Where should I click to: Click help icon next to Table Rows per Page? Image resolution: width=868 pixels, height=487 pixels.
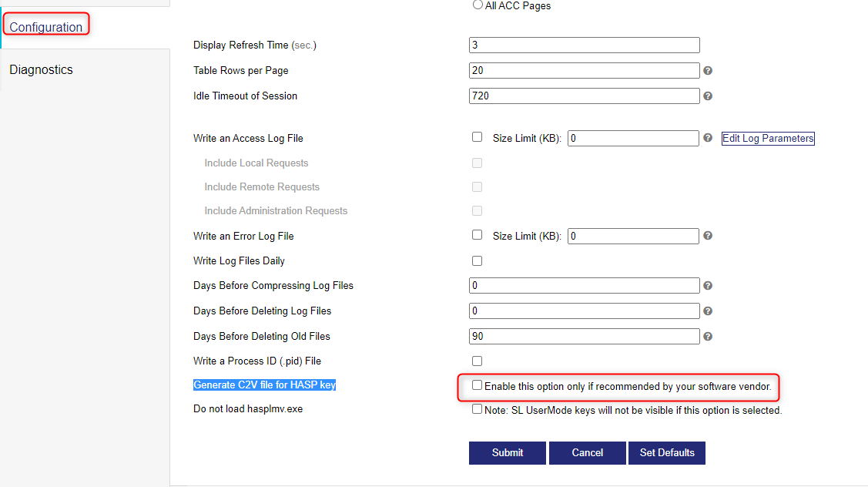[708, 71]
